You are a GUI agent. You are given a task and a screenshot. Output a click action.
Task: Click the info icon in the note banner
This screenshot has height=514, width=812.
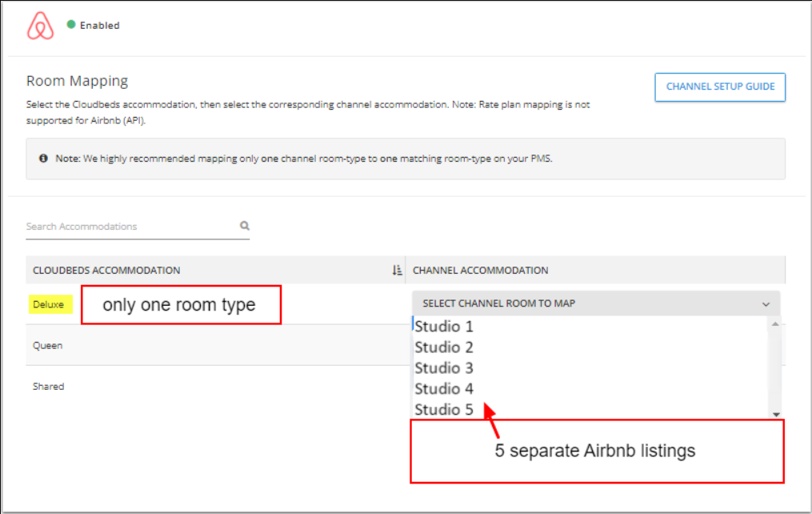[43, 159]
